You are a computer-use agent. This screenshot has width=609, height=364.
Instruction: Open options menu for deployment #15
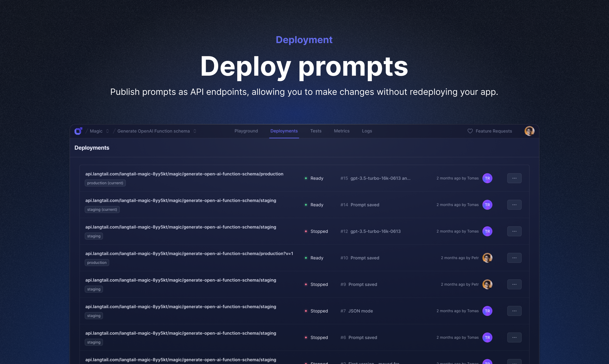[x=514, y=178]
